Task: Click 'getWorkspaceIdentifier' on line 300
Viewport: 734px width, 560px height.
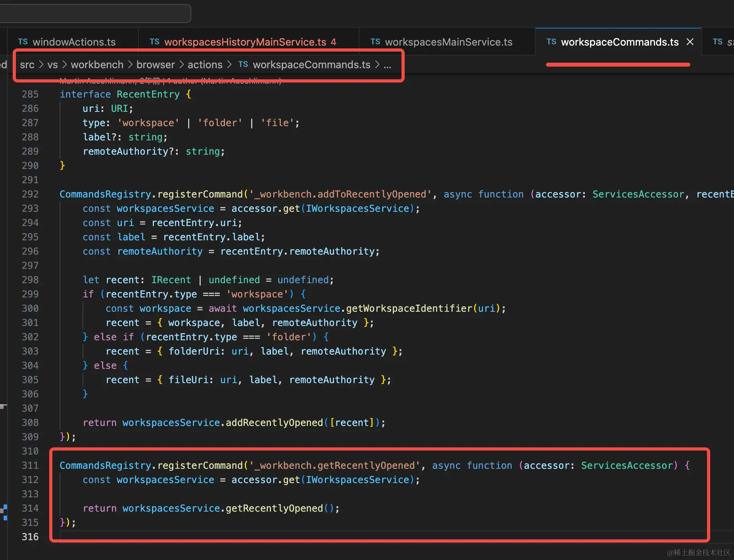Action: (409, 308)
